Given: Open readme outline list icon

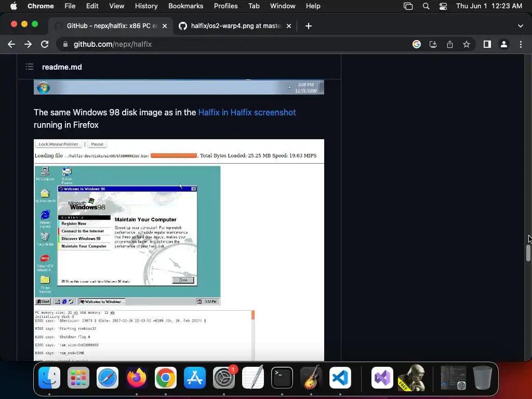Looking at the screenshot, I should 30,67.
